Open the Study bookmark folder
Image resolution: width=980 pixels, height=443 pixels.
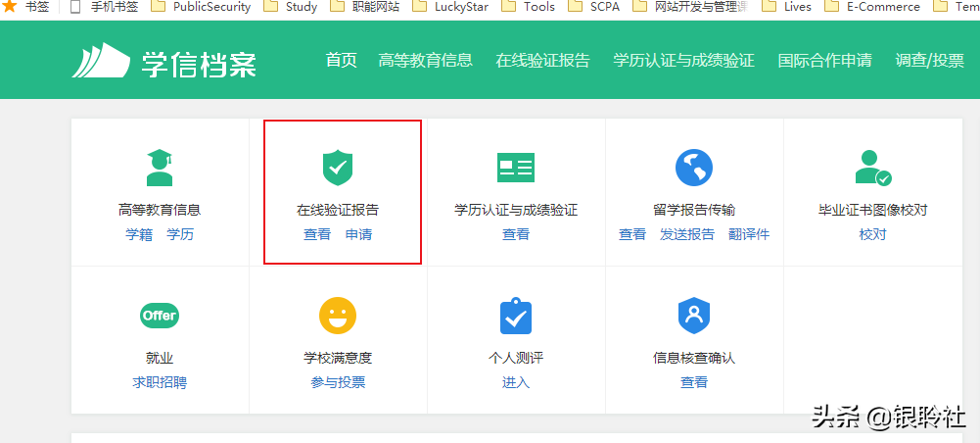pos(290,7)
